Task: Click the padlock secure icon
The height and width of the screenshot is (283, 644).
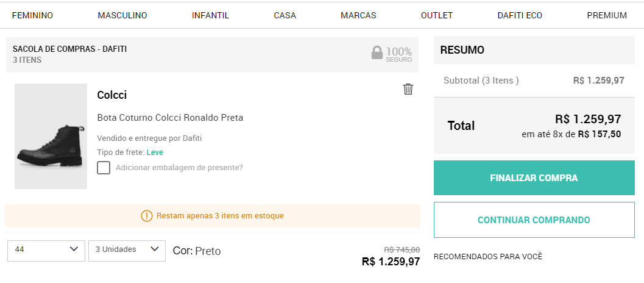Action: [x=377, y=53]
